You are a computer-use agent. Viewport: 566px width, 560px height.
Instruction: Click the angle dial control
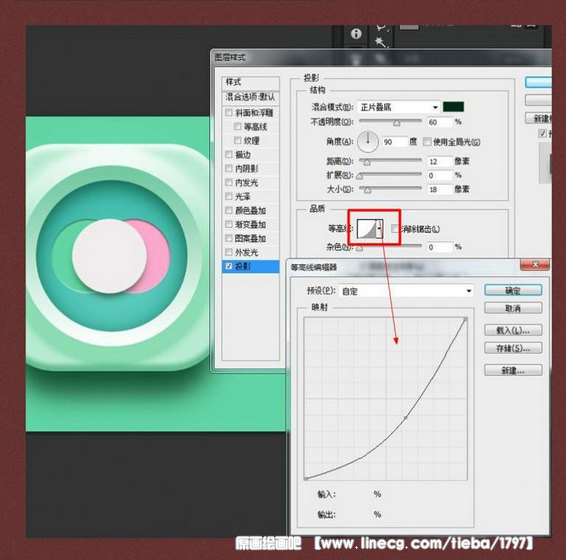click(x=368, y=142)
